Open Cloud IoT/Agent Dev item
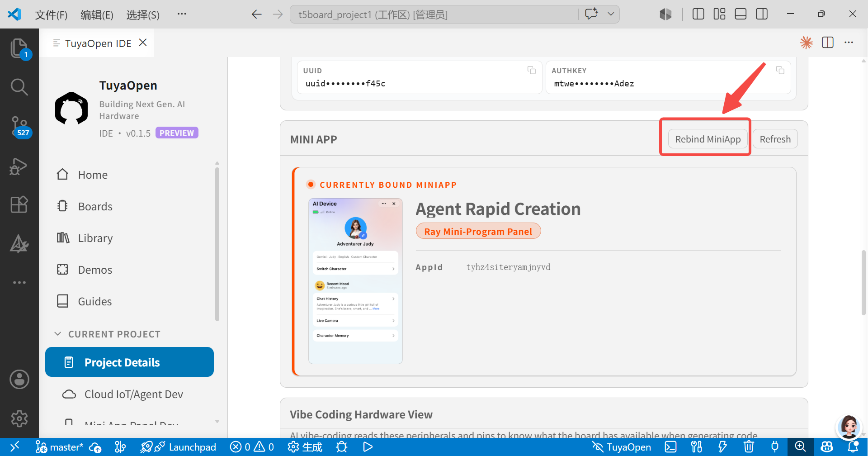This screenshot has height=456, width=868. 129,394
